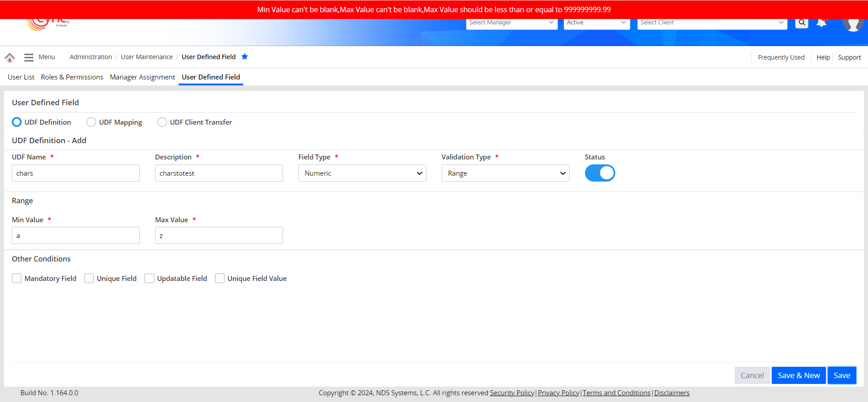Click the company logo
Viewport: 868px width, 402px height.
[x=47, y=23]
